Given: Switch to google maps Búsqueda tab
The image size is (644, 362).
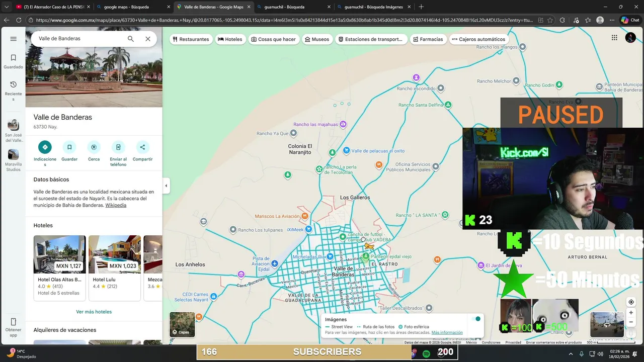Looking at the screenshot, I should click(x=133, y=7).
